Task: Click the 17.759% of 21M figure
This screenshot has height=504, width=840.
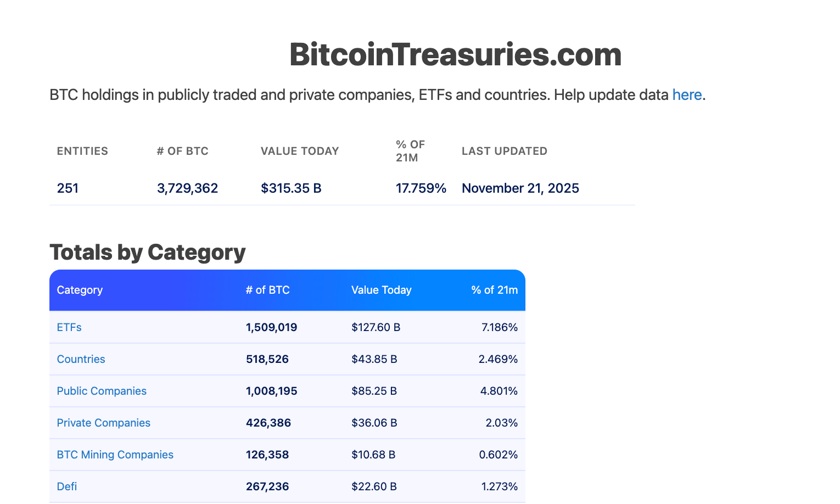Action: (421, 188)
